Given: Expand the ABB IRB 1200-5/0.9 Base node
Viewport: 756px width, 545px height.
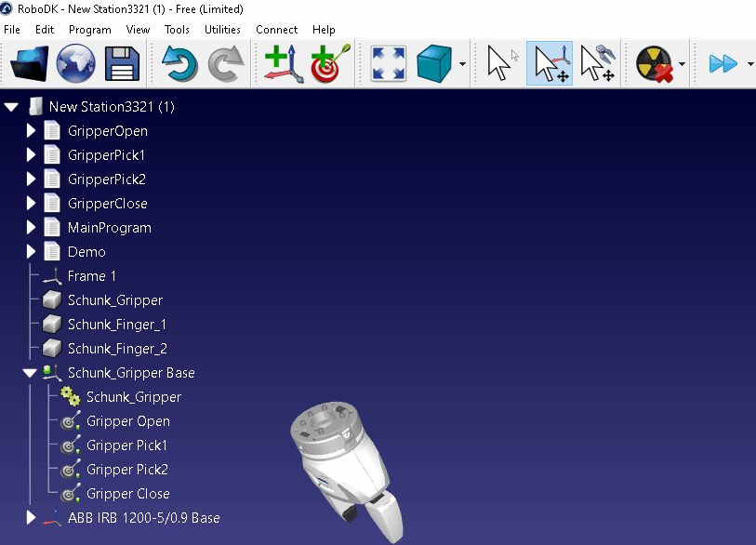Looking at the screenshot, I should [x=31, y=517].
